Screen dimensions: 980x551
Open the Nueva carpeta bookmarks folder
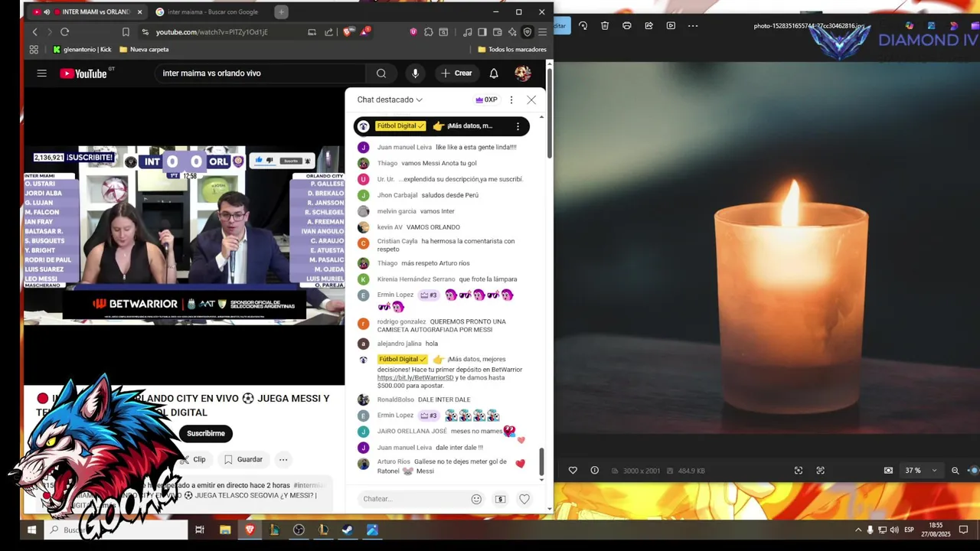143,50
